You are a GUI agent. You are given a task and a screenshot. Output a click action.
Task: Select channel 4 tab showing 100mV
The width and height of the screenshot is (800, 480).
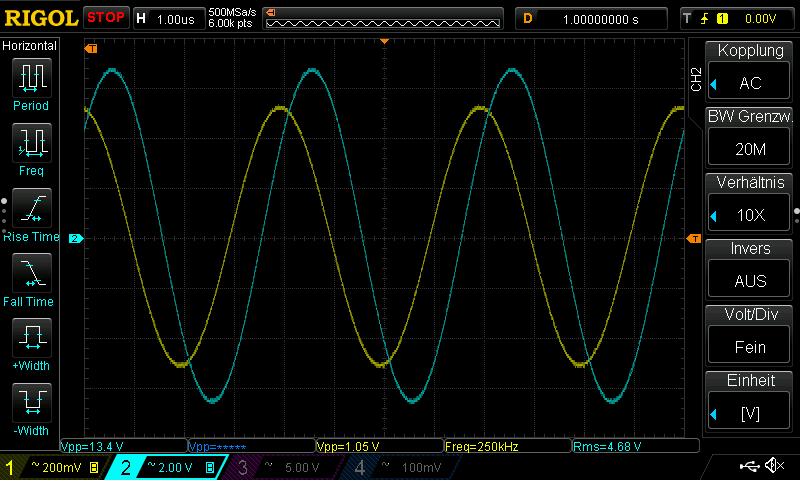point(403,467)
